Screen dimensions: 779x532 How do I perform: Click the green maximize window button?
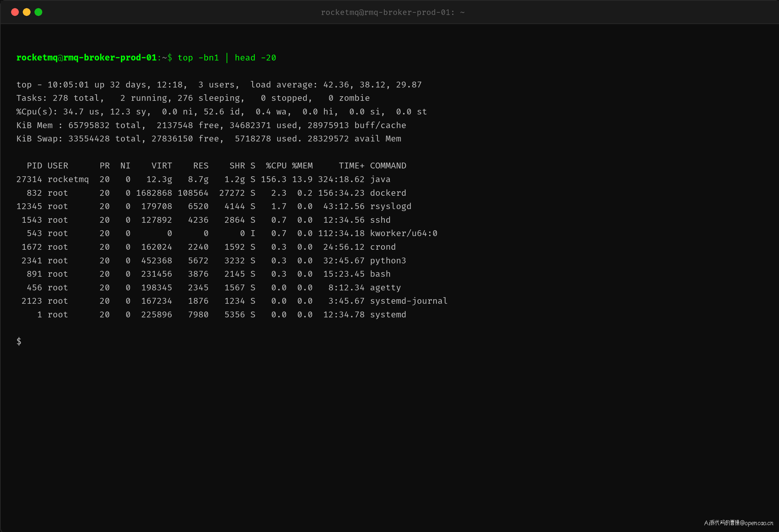click(x=39, y=12)
